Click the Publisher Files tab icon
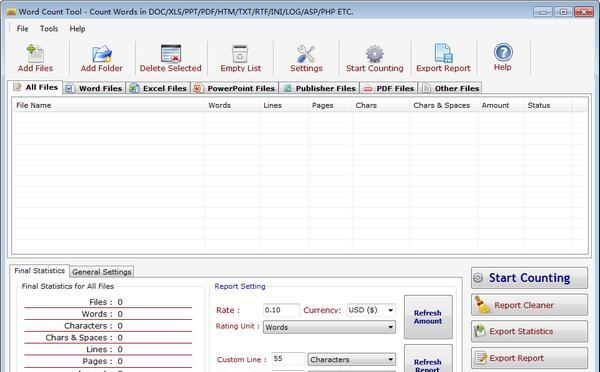The width and height of the screenshot is (600, 372). [x=287, y=88]
